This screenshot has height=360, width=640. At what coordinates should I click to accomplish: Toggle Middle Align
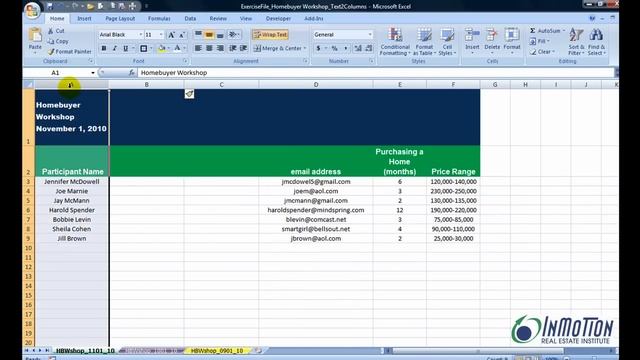click(209, 35)
